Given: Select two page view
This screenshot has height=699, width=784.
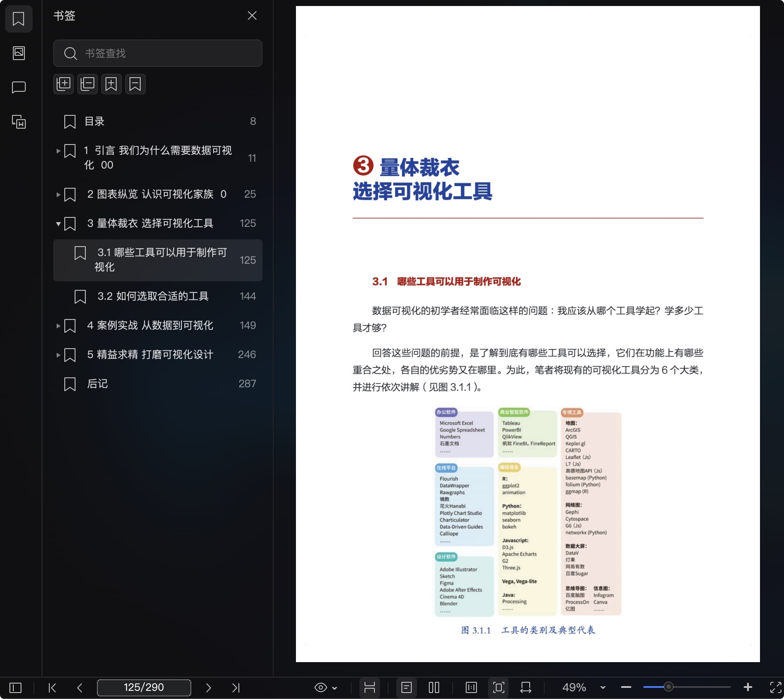Looking at the screenshot, I should (434, 688).
